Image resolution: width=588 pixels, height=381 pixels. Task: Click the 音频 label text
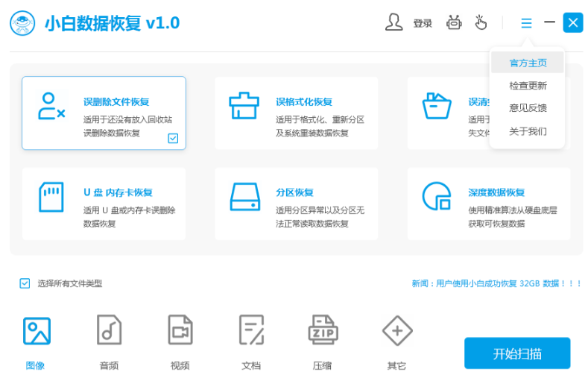tap(109, 365)
